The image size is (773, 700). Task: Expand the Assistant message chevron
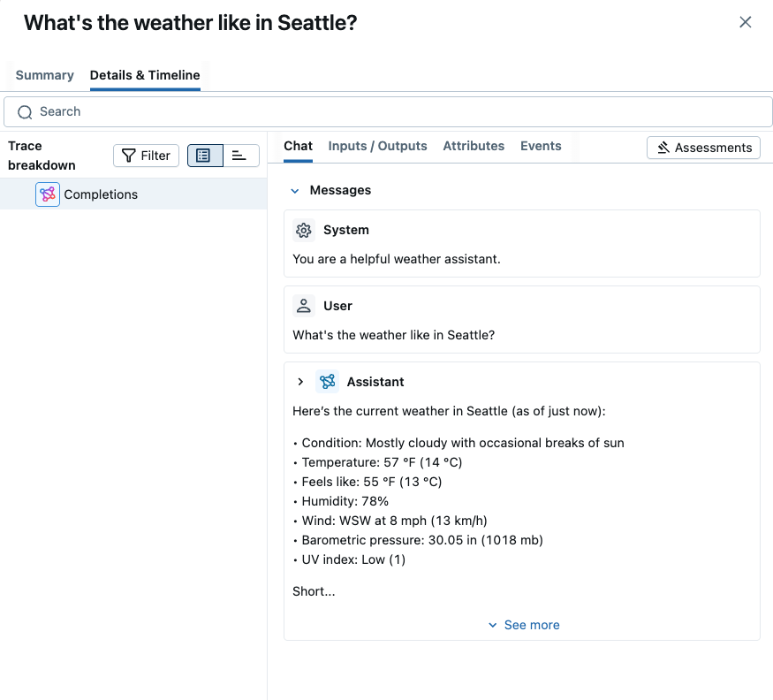point(300,382)
